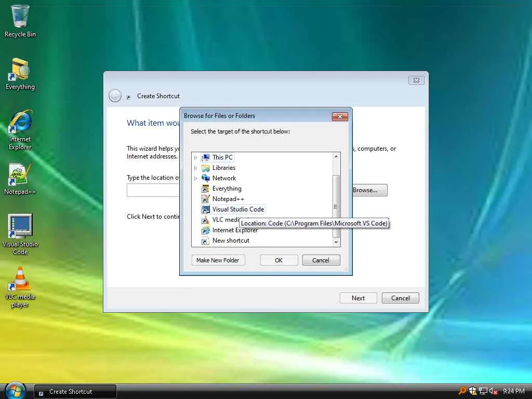The image size is (532, 399).
Task: Click the This PC computer icon in tree
Action: [205, 157]
